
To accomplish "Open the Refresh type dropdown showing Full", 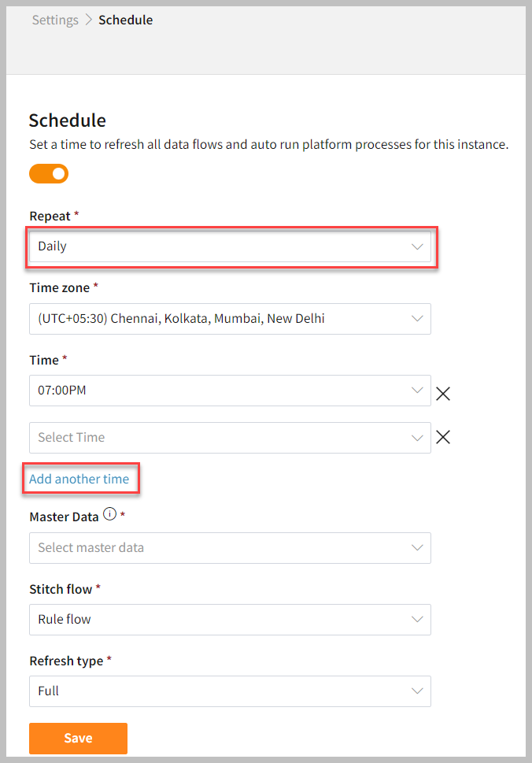I will click(x=220, y=691).
